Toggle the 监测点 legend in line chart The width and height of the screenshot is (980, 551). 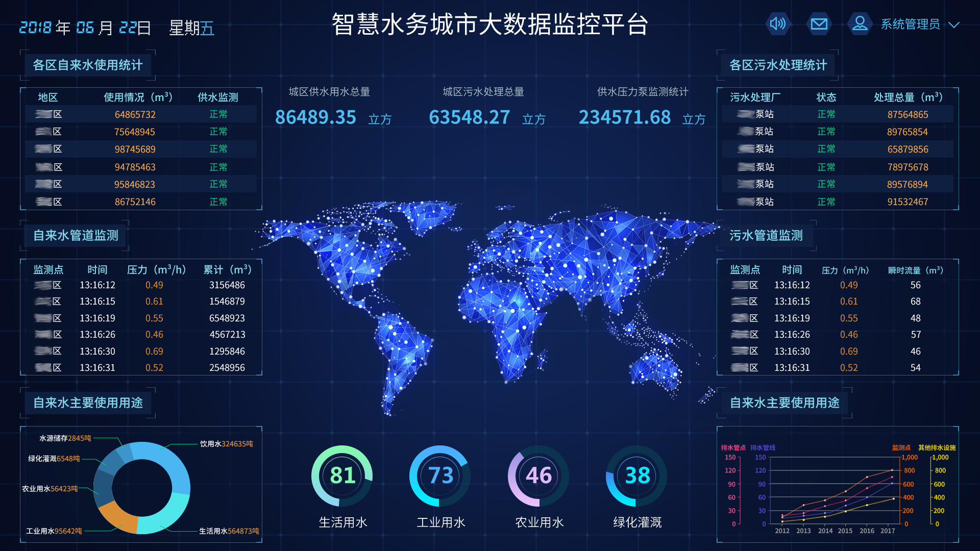pos(901,447)
